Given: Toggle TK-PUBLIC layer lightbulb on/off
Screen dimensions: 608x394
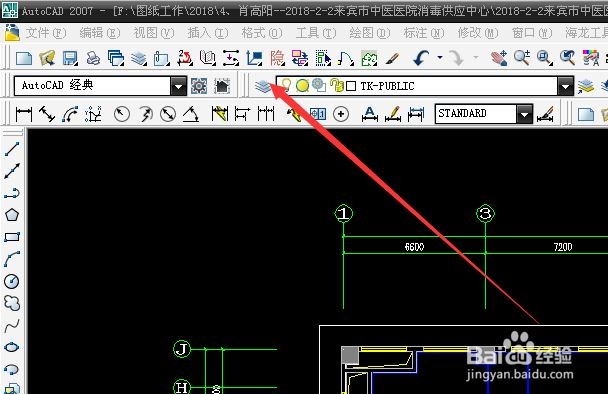Looking at the screenshot, I should pyautogui.click(x=286, y=85).
